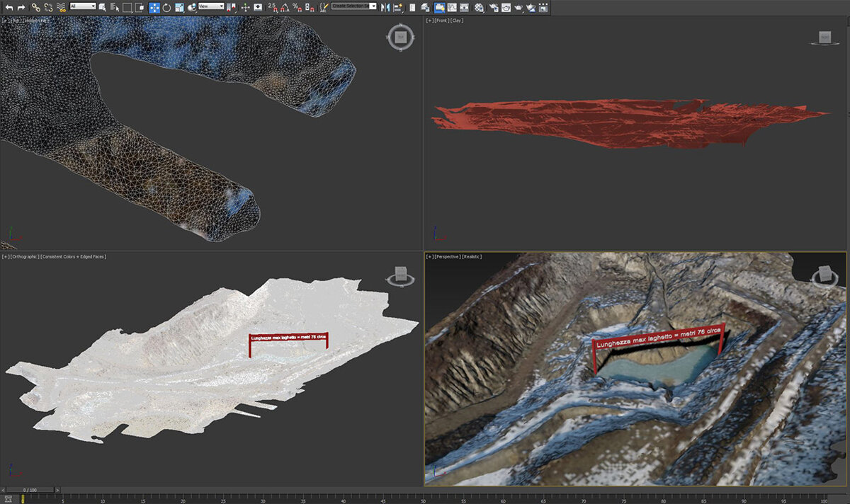The image size is (850, 504).
Task: Select the Select and Link chain tool
Action: point(35,7)
